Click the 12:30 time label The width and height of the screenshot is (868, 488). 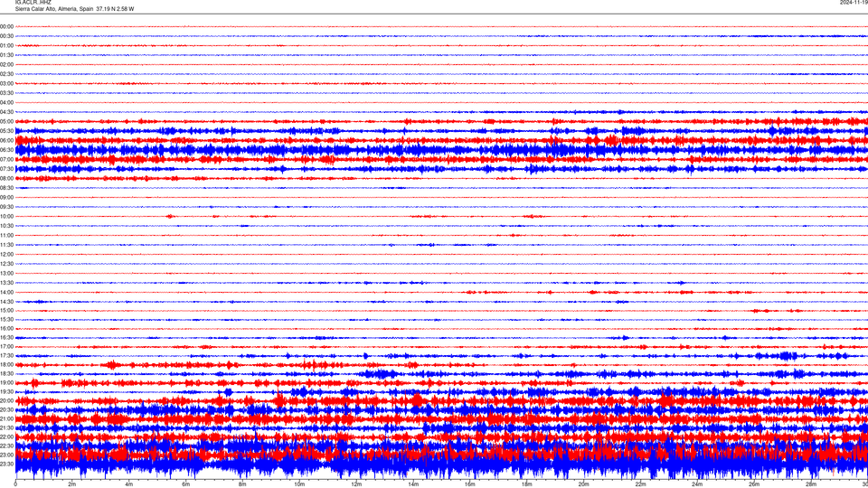[6, 264]
